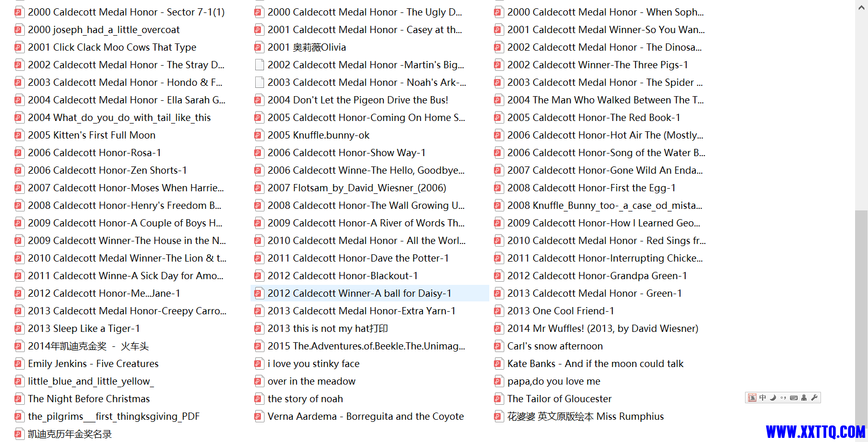
Task: Click PDF icon of 2004 Don't Let the Pigeon
Action: pyautogui.click(x=258, y=100)
